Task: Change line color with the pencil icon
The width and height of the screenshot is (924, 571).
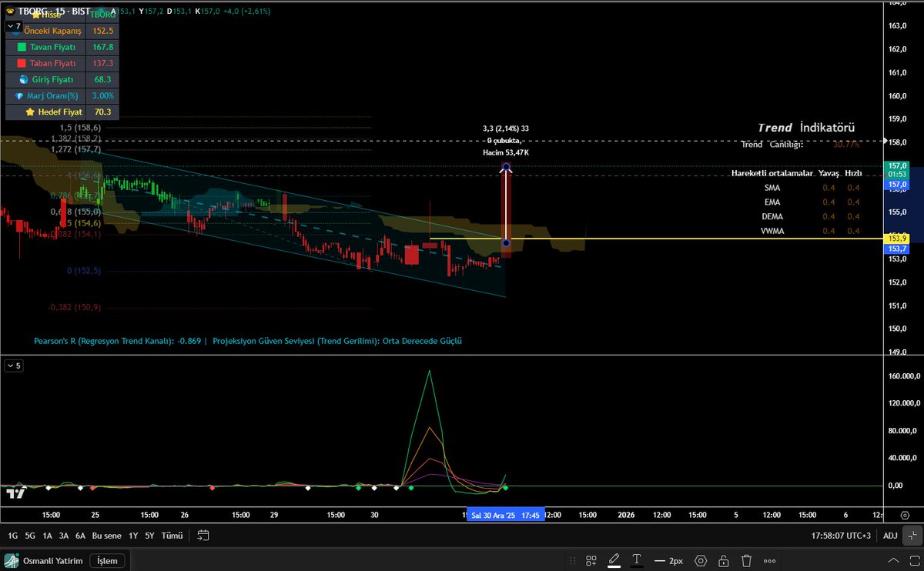Action: (614, 560)
